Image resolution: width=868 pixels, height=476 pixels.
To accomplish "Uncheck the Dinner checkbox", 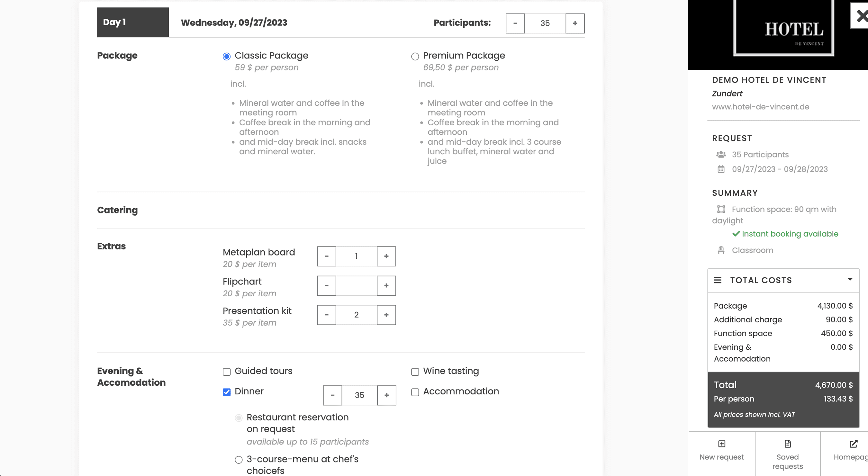I will (x=226, y=392).
